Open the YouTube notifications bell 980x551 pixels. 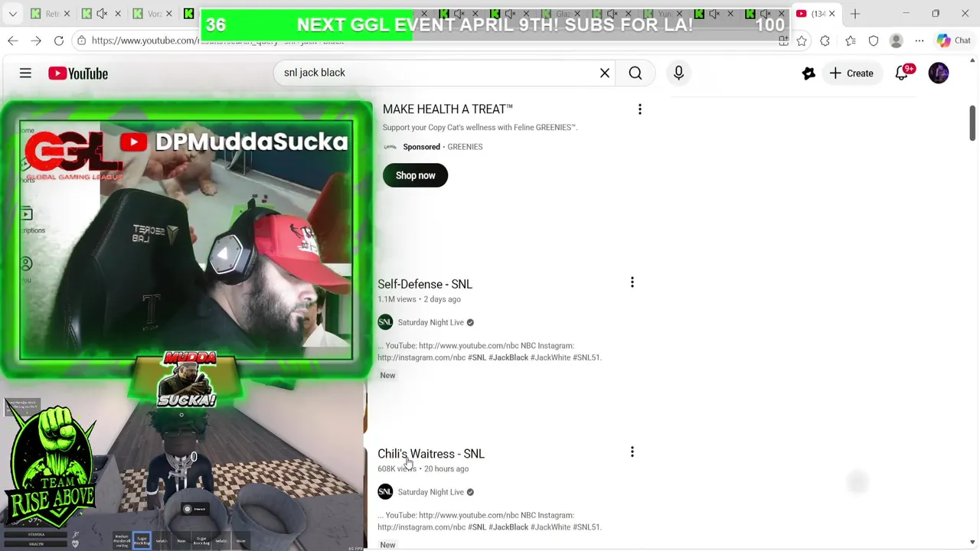click(903, 73)
